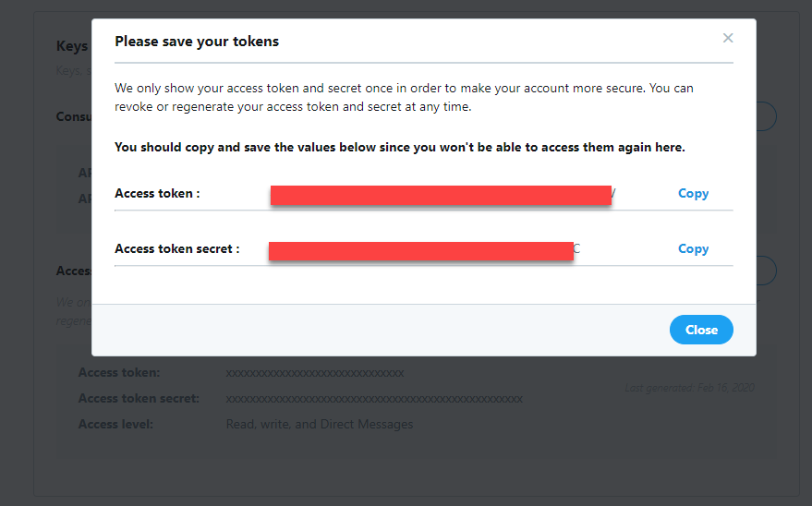Click the masked background Access token value
This screenshot has width=812, height=506.
pyautogui.click(x=314, y=373)
